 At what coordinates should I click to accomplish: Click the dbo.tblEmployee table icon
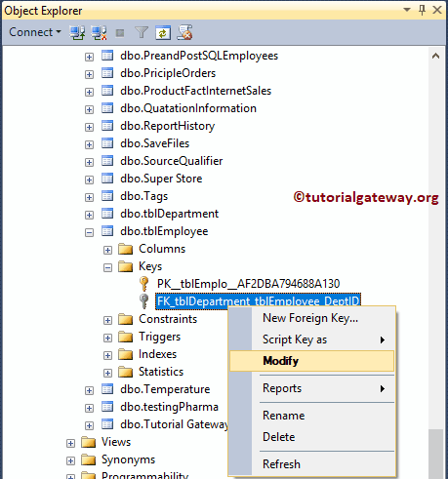point(107,231)
